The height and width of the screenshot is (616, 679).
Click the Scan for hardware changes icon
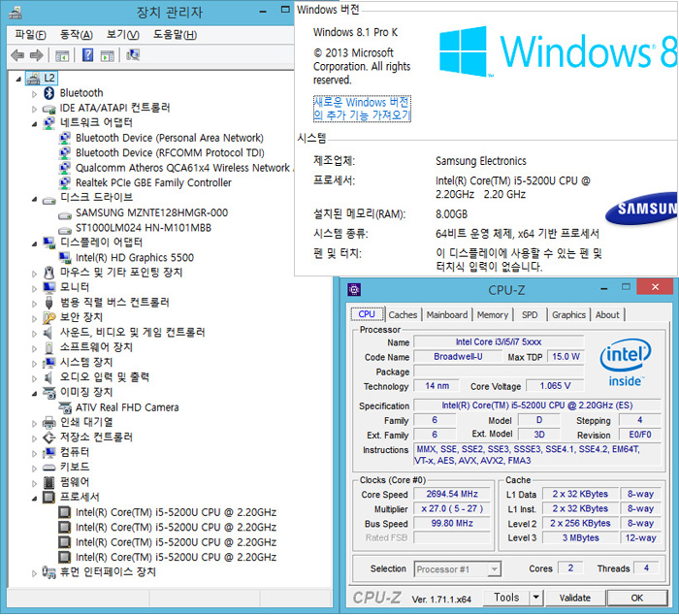coord(133,55)
